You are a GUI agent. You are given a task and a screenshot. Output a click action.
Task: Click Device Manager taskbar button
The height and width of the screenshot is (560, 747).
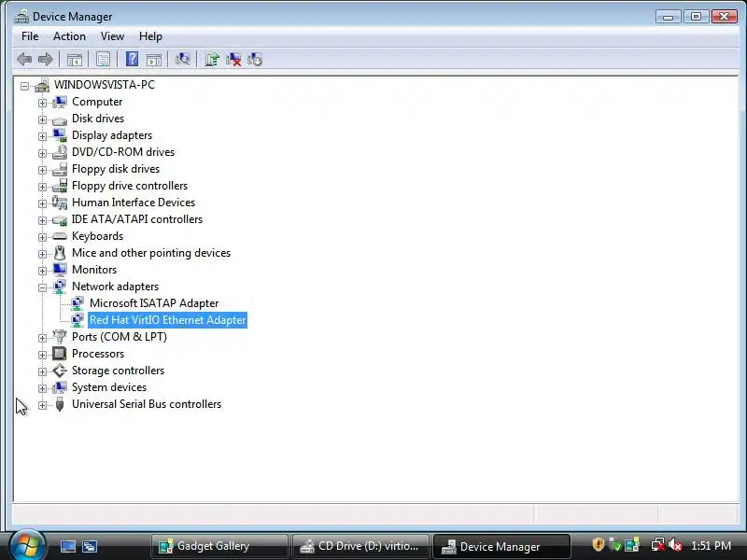click(501, 546)
